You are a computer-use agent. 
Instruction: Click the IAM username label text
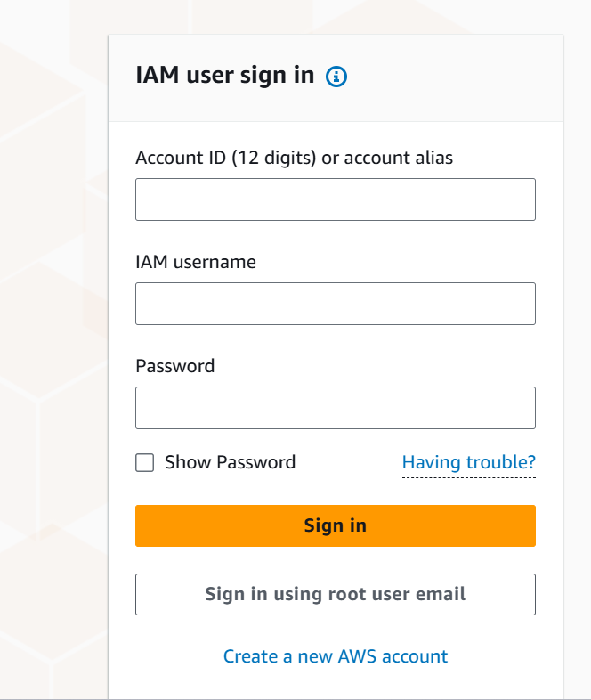tap(196, 262)
